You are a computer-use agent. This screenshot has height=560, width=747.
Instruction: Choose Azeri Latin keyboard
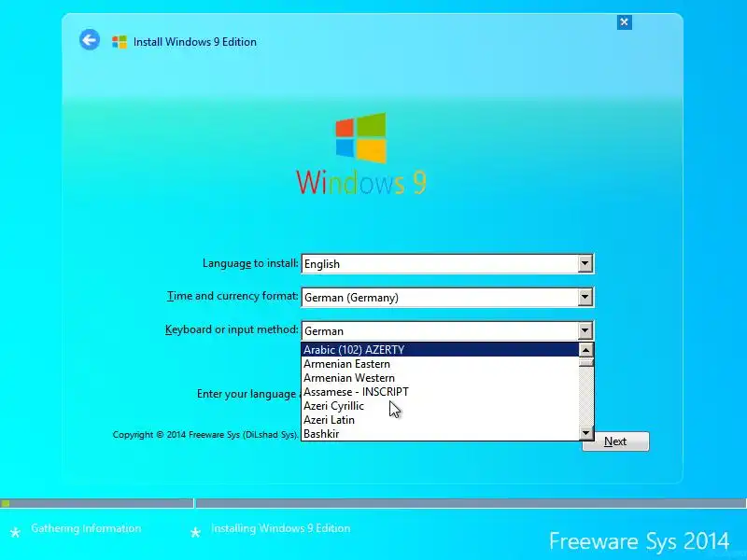tap(440, 420)
